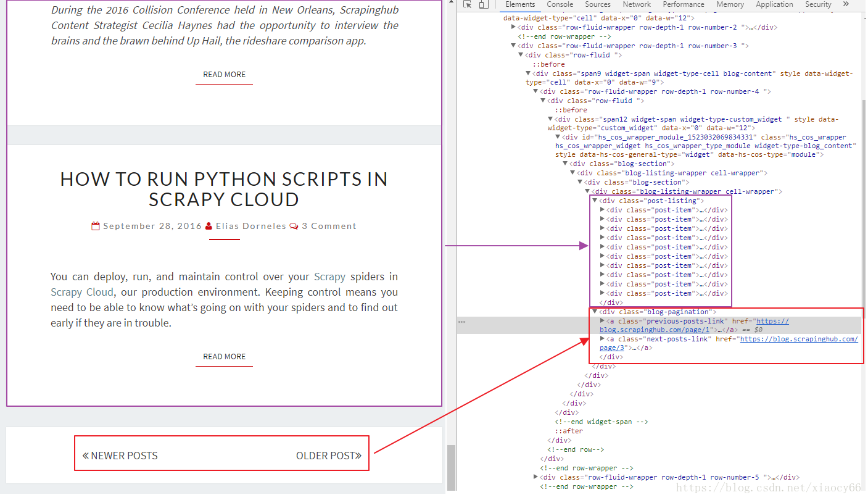Follow the Scrapy link in the post text
This screenshot has width=868, height=500.
tap(329, 277)
